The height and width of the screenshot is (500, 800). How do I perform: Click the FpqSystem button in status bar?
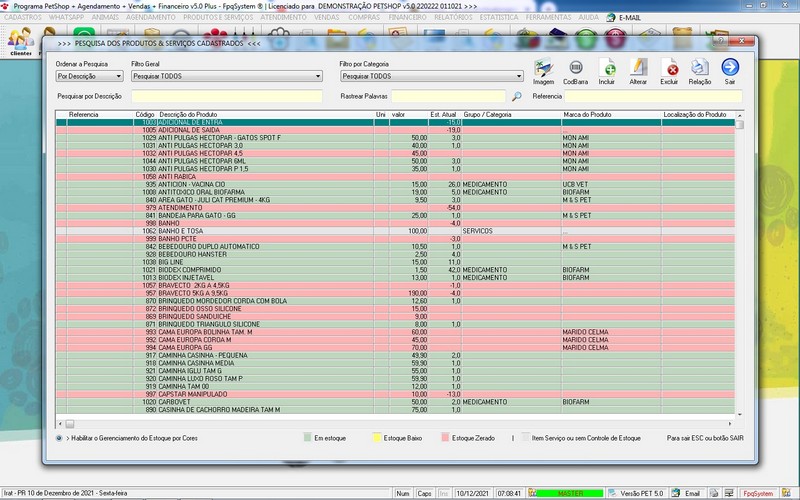(757, 493)
